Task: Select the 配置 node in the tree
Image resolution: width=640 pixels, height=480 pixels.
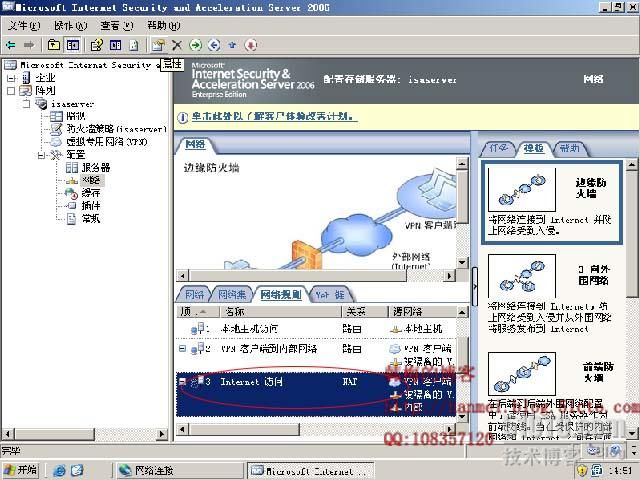Action: click(76, 155)
